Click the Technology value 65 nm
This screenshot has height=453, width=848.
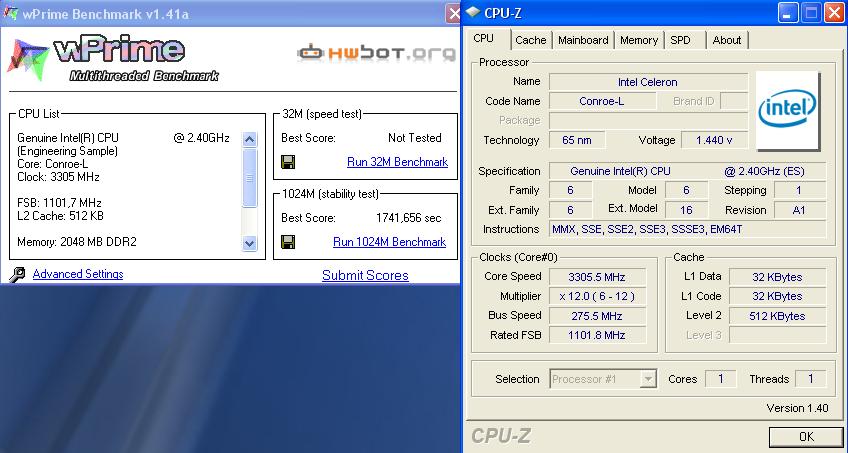click(x=577, y=140)
